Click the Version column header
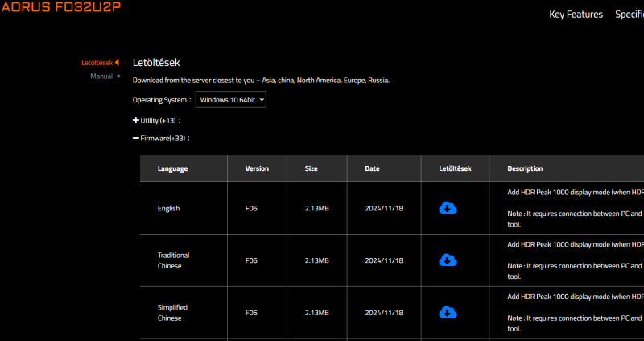 [257, 168]
